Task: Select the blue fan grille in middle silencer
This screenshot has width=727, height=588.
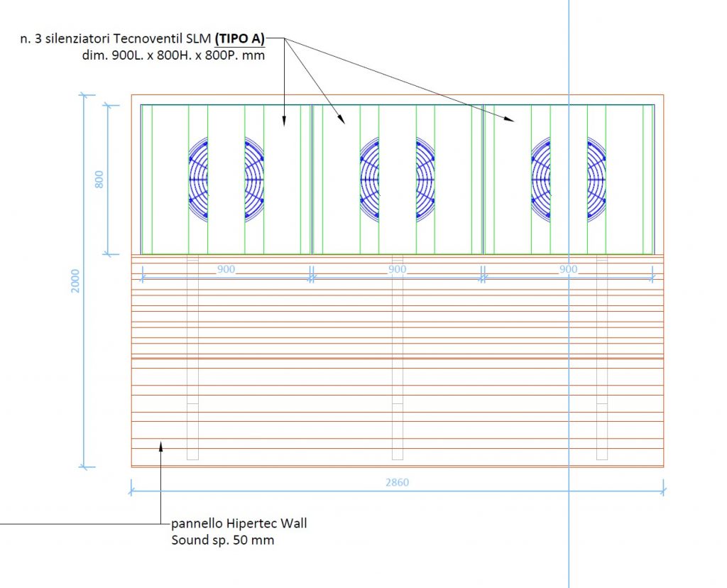Action: [x=398, y=180]
